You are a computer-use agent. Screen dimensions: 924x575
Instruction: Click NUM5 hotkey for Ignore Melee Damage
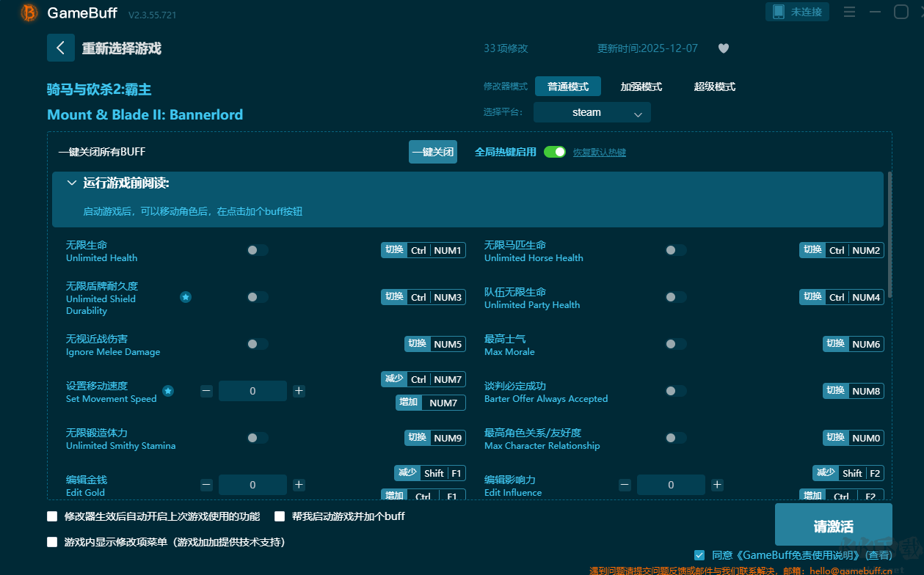pyautogui.click(x=435, y=344)
